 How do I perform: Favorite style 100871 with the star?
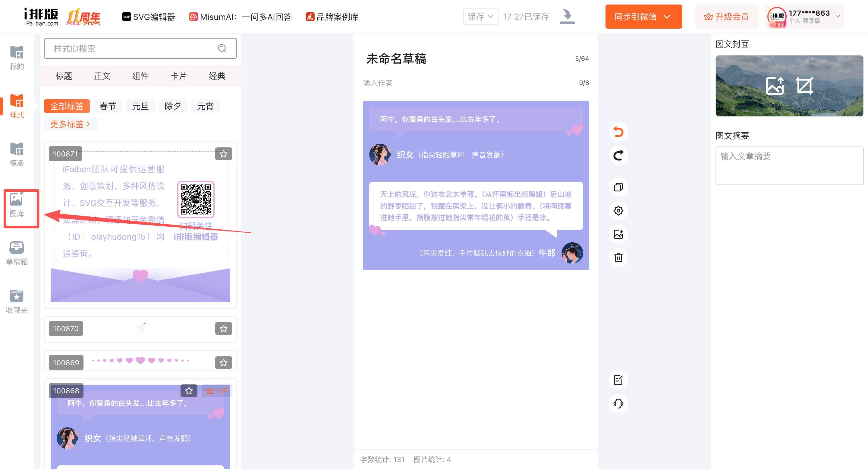[223, 154]
